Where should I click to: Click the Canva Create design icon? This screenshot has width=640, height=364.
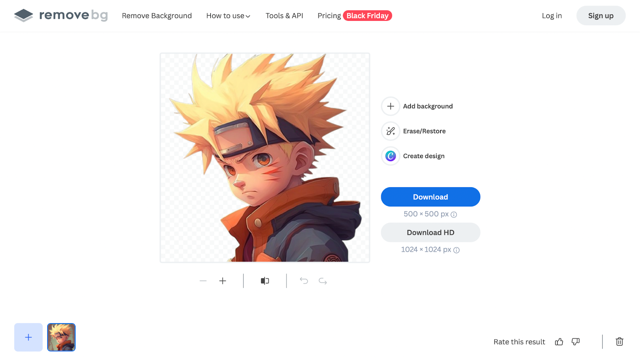click(390, 156)
